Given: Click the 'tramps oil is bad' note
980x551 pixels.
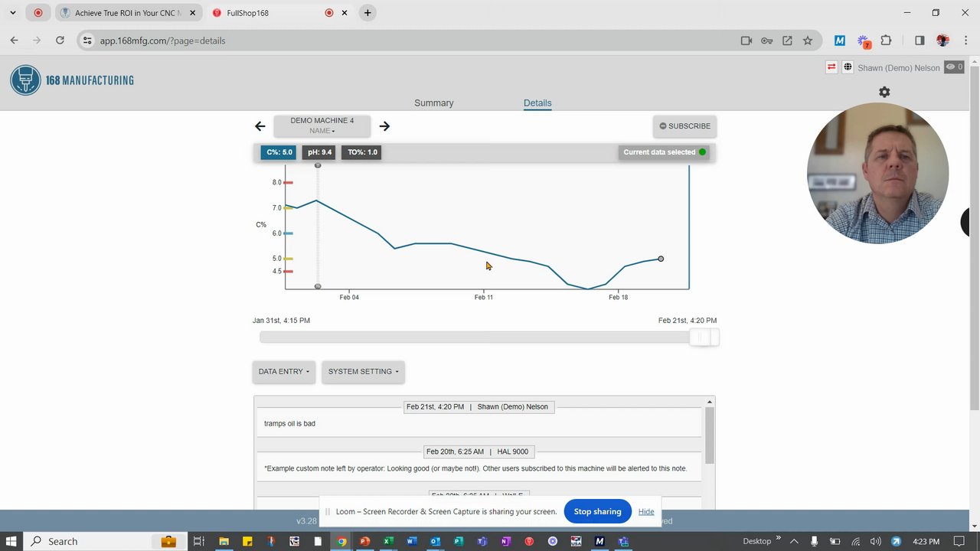Looking at the screenshot, I should [x=289, y=423].
